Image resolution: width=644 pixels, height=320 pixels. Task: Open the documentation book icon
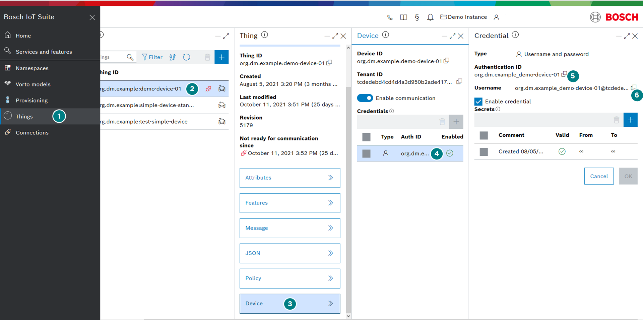click(x=403, y=17)
